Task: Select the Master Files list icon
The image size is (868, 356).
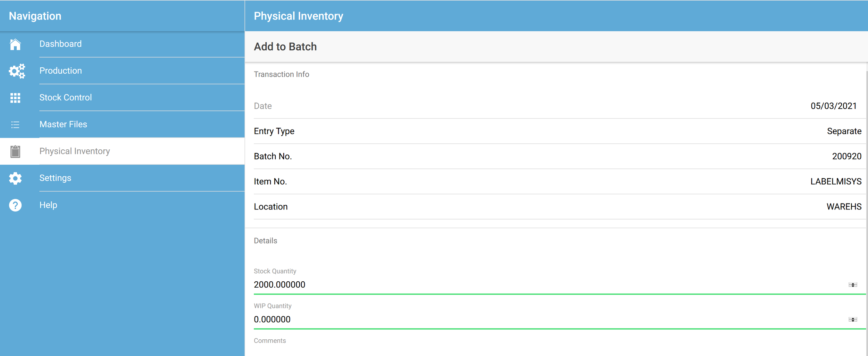Action: (x=15, y=125)
